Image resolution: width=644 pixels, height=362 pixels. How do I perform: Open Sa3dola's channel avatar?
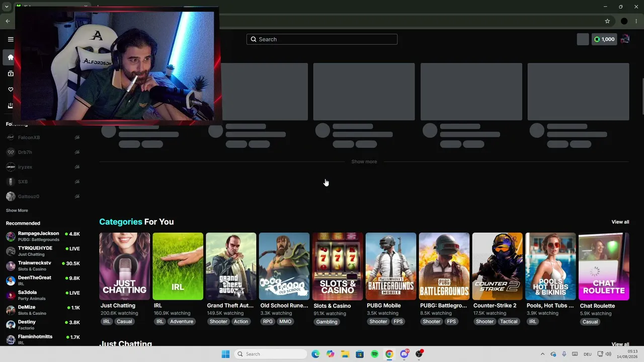point(11,295)
